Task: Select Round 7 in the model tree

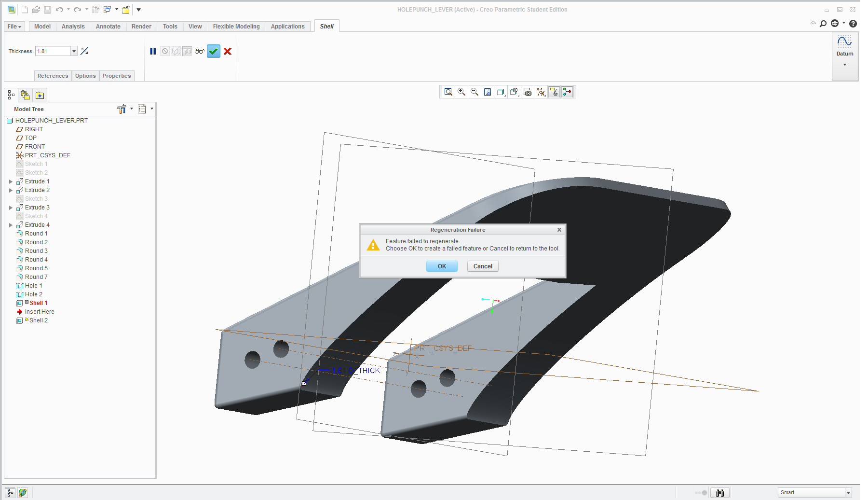Action: [36, 277]
